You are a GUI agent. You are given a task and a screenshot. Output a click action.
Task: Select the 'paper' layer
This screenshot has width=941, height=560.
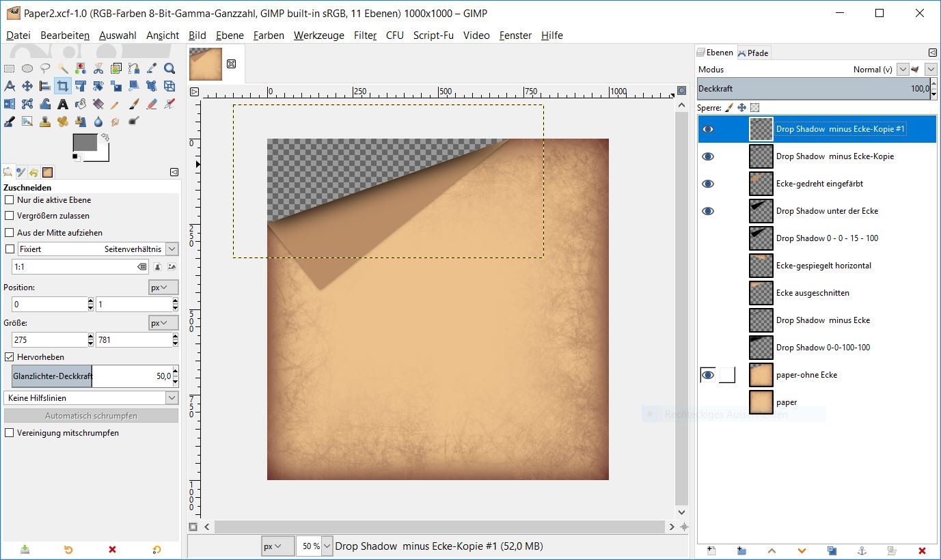(x=786, y=402)
